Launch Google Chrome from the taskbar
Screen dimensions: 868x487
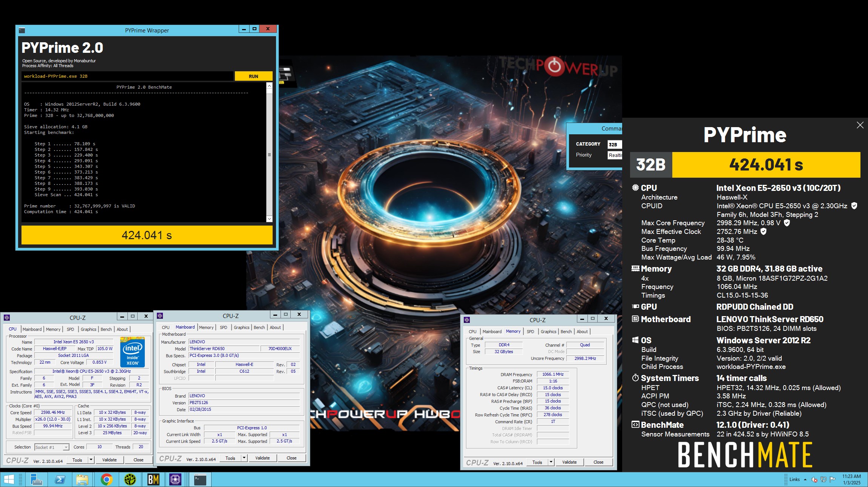(x=106, y=479)
